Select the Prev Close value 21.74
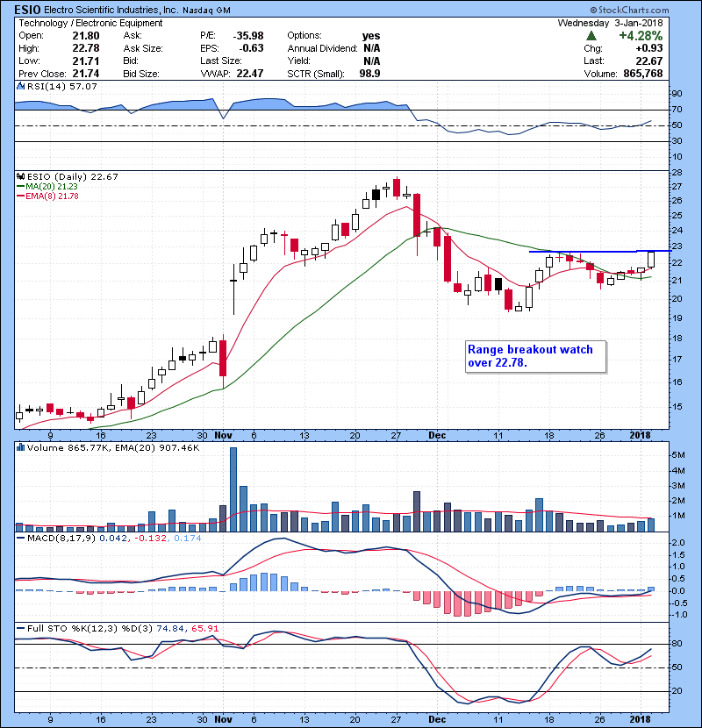The height and width of the screenshot is (728, 702). pos(86,74)
